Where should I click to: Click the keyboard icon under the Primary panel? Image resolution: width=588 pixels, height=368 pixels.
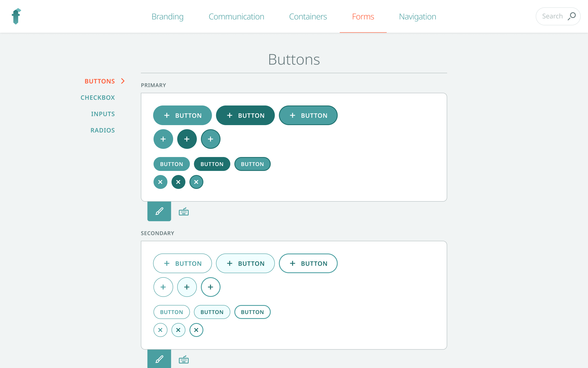pos(184,212)
